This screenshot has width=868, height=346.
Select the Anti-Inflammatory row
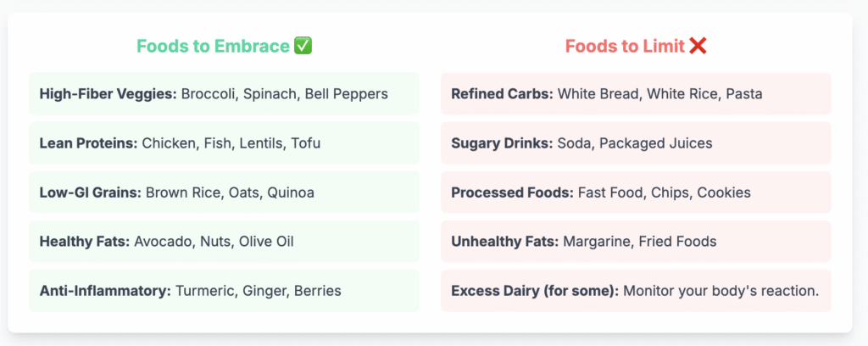224,291
